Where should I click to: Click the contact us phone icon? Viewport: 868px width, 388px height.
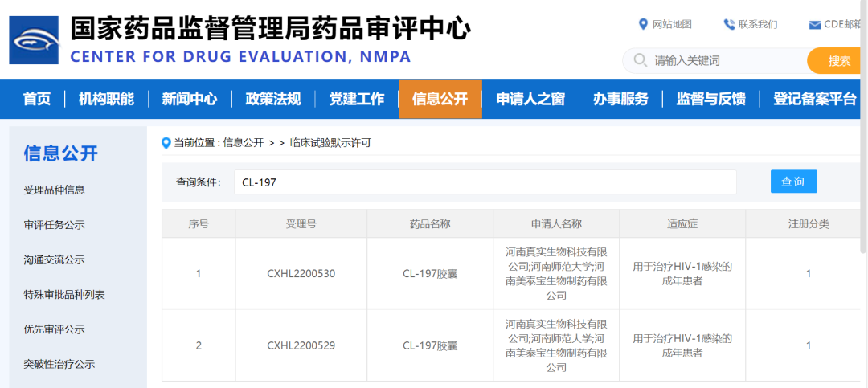click(x=729, y=24)
